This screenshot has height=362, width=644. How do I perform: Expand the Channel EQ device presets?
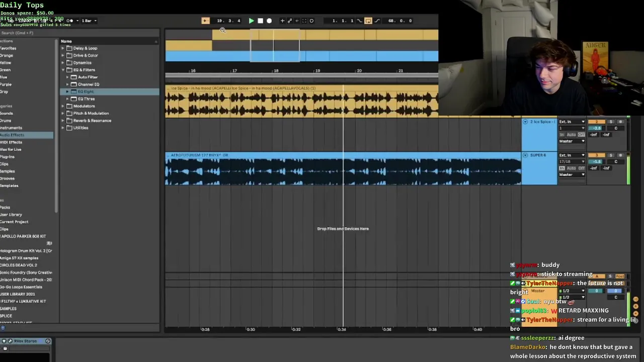tap(67, 84)
